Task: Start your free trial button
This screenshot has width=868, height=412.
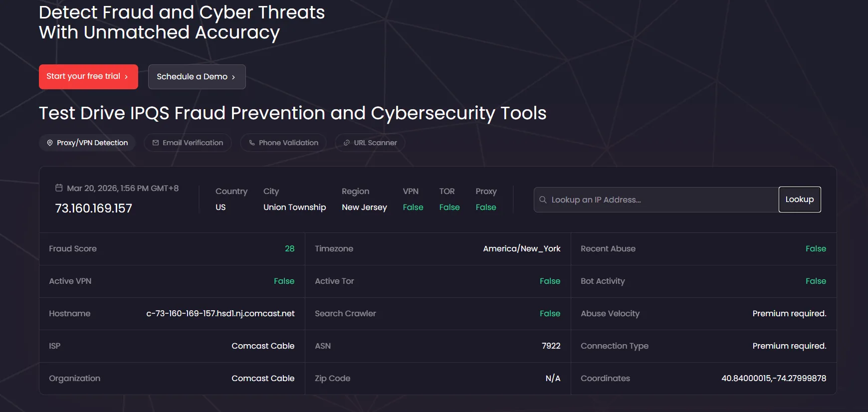Action: click(x=88, y=77)
